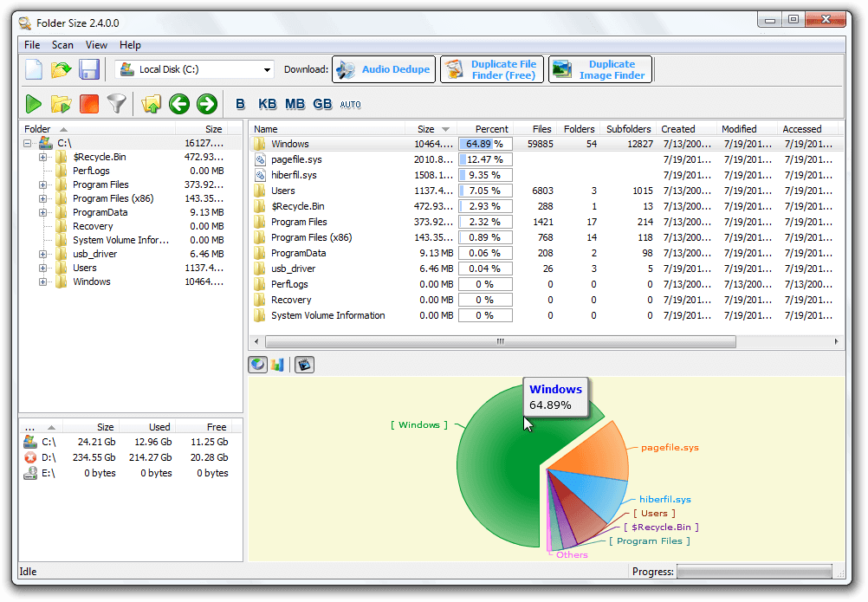Open the Audio Dedupe tool
The image size is (868, 602).
click(384, 69)
